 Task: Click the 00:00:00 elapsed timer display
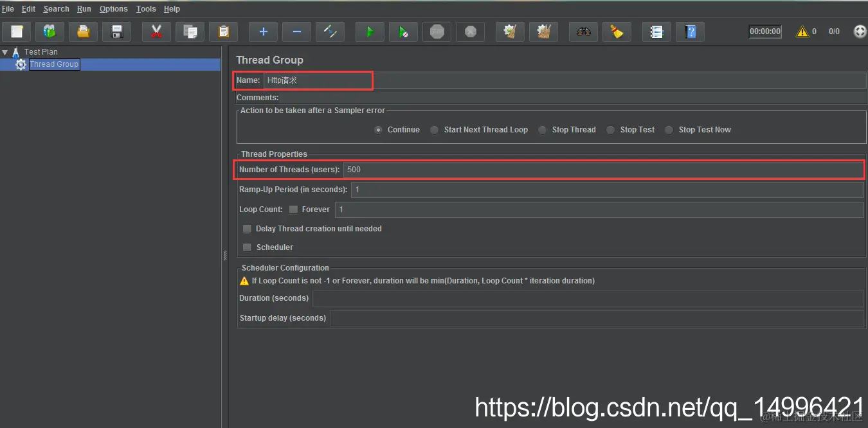coord(765,31)
